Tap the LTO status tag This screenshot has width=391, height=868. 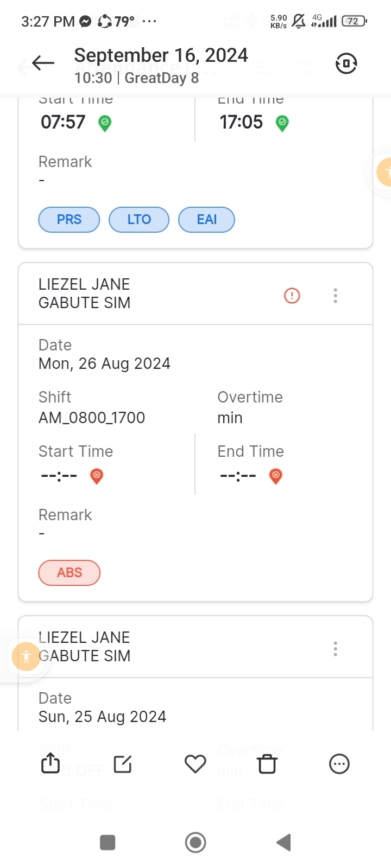(x=139, y=220)
